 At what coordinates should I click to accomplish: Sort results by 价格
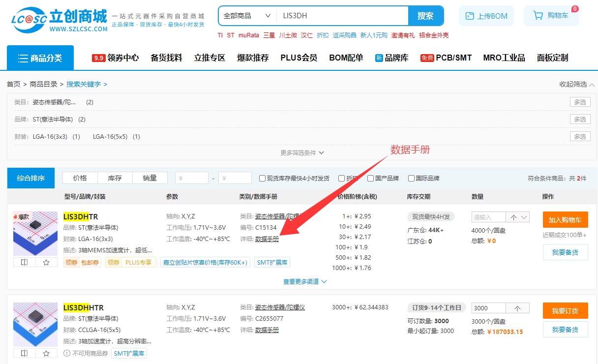tap(80, 178)
